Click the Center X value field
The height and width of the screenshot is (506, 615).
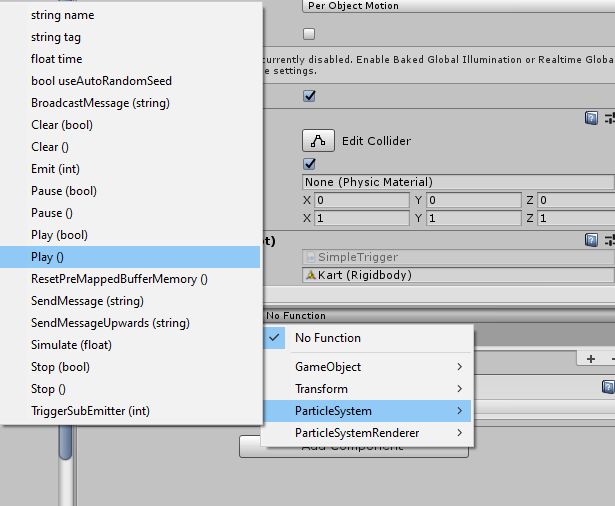click(362, 200)
